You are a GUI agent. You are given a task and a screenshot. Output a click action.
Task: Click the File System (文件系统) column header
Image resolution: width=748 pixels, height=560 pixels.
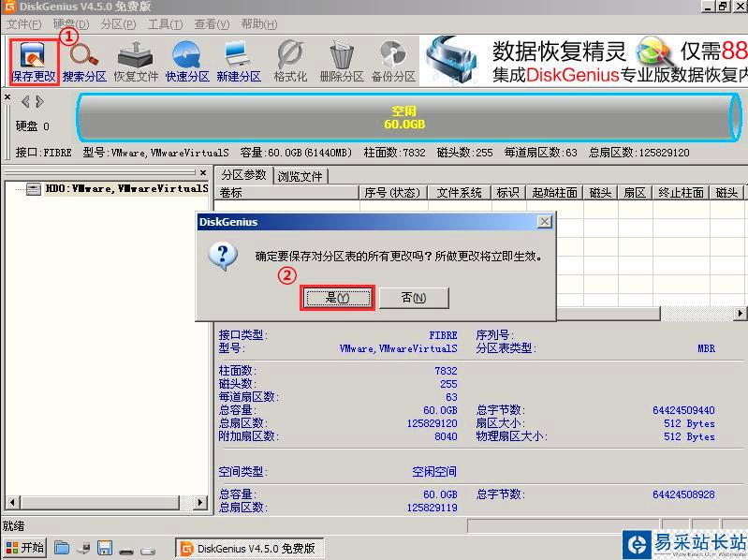point(460,193)
